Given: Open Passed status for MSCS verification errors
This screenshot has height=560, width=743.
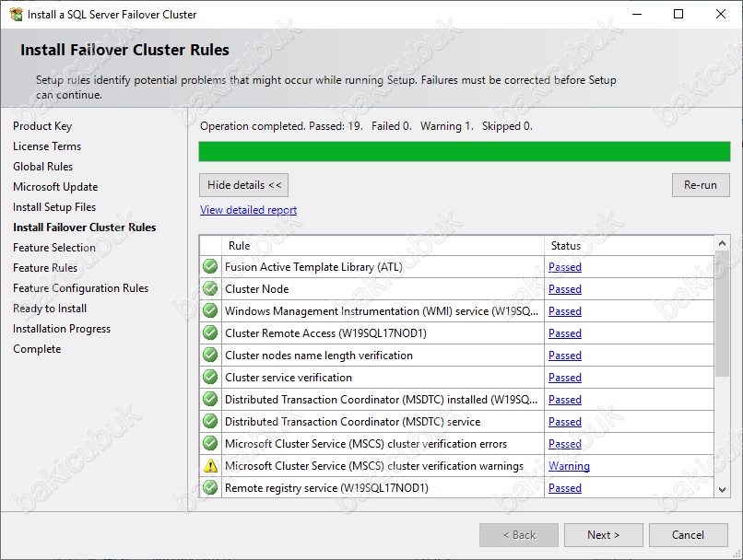Looking at the screenshot, I should coord(565,444).
